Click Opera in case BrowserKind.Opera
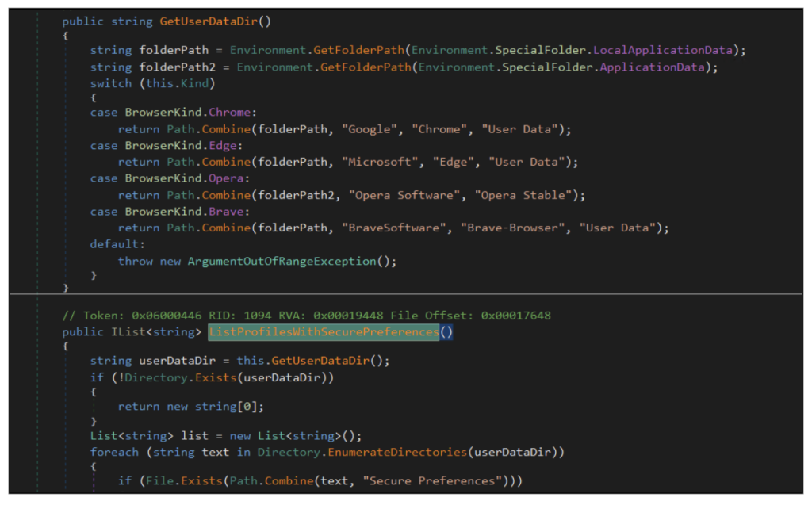This screenshot has height=505, width=812. point(226,178)
